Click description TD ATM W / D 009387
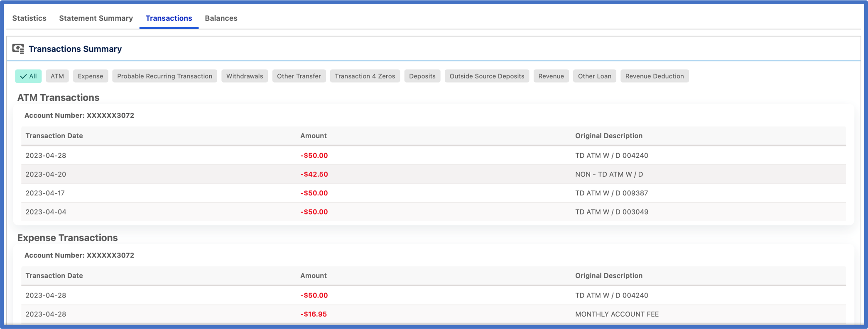 [x=612, y=193]
